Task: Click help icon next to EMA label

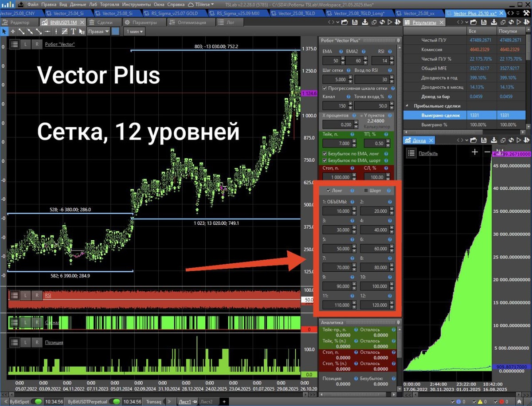Action: tap(341, 51)
